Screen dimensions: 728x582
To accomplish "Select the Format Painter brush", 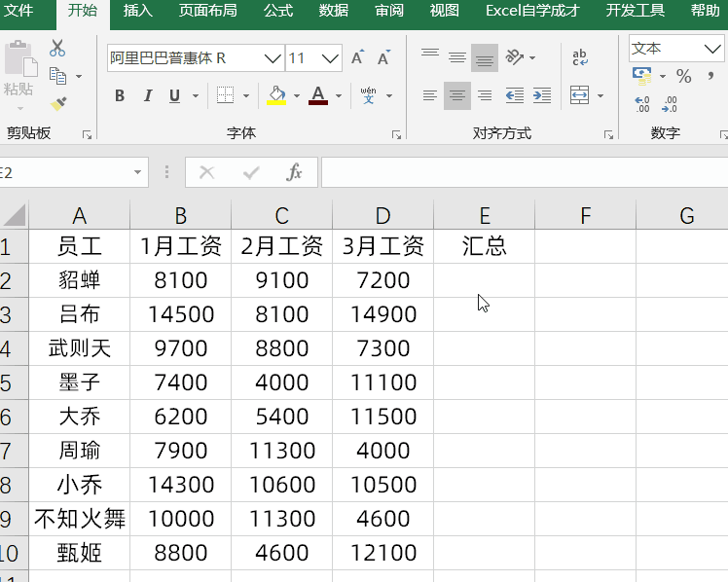I will [x=58, y=103].
